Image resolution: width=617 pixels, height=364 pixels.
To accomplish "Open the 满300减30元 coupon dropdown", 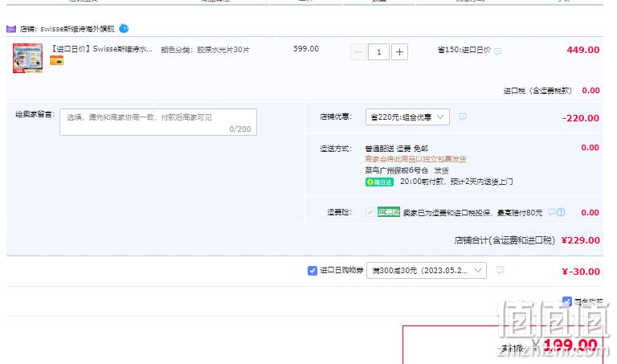I will tap(426, 270).
